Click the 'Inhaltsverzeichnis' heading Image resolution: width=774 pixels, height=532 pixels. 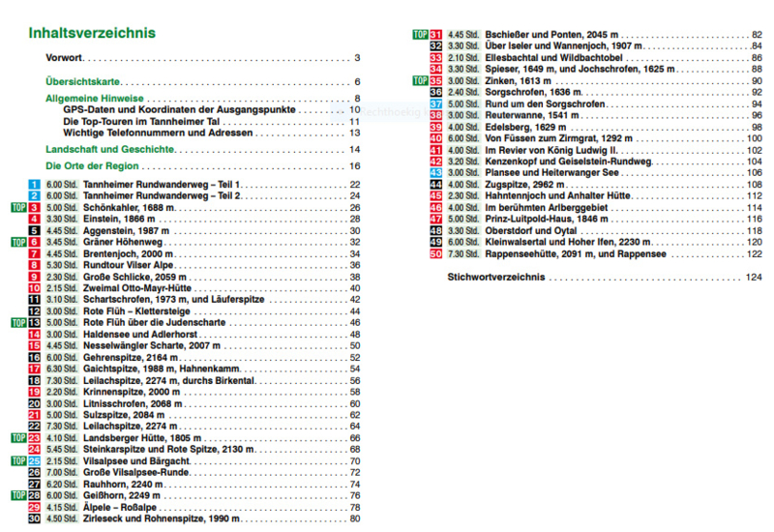(x=92, y=33)
